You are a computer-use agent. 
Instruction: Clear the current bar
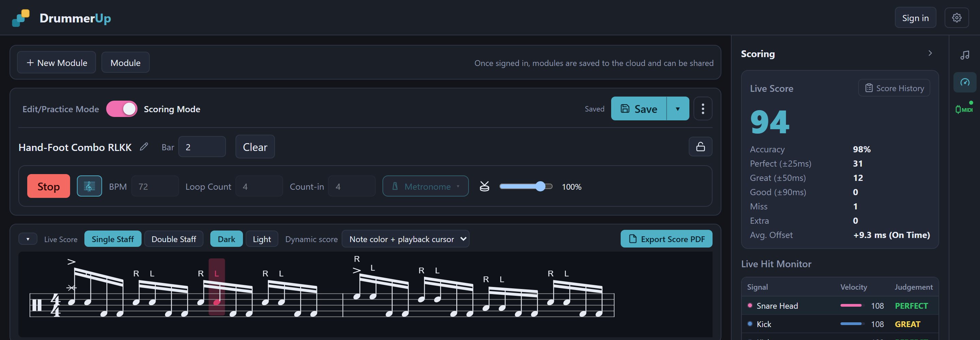[255, 147]
